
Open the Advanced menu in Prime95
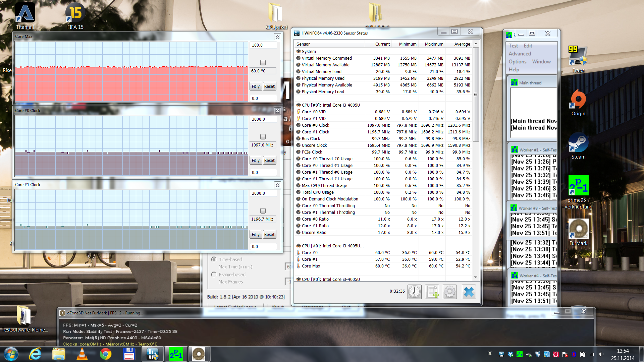520,54
